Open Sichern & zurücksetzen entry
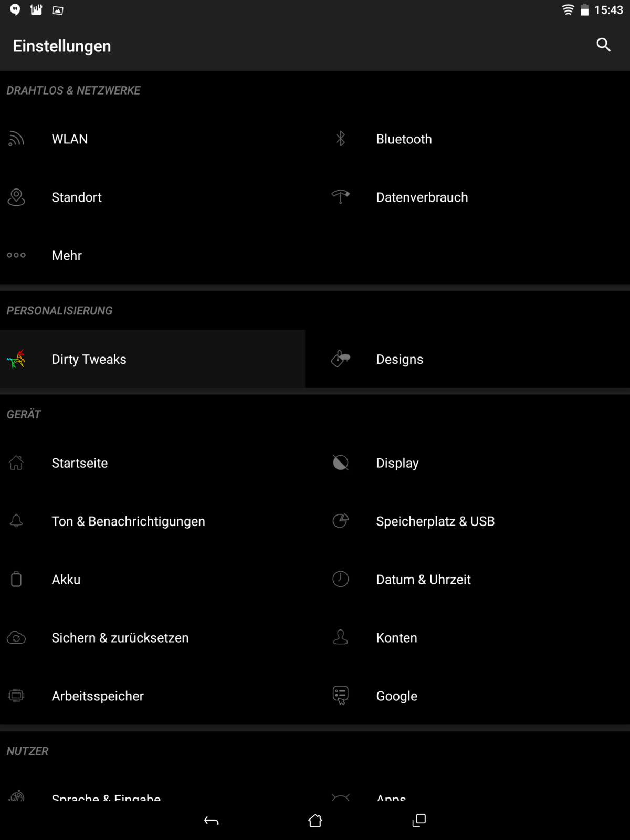The image size is (630, 840). [120, 638]
